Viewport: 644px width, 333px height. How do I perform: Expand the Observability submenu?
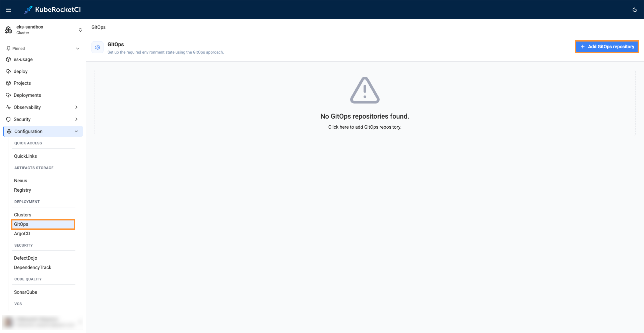[x=77, y=107]
